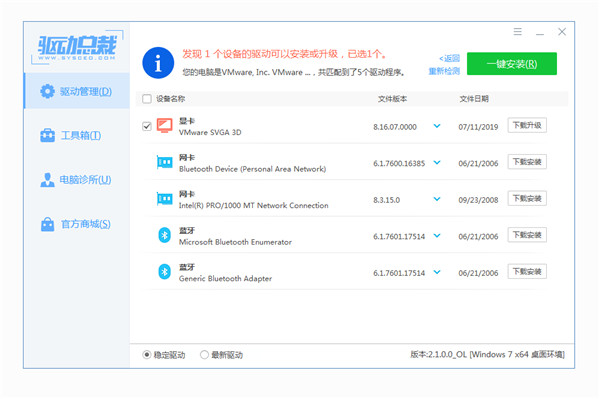
Task: Toggle the select-all 设备名称 checkbox
Action: [147, 99]
